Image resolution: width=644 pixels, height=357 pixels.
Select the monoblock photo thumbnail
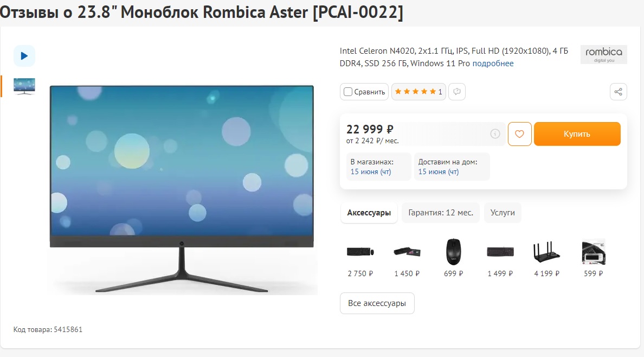24,86
